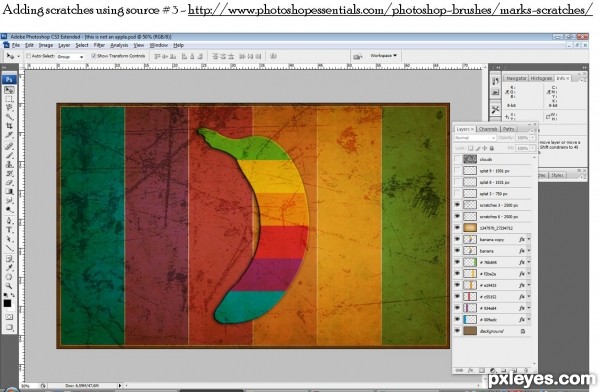Open the Image menu

(46, 45)
